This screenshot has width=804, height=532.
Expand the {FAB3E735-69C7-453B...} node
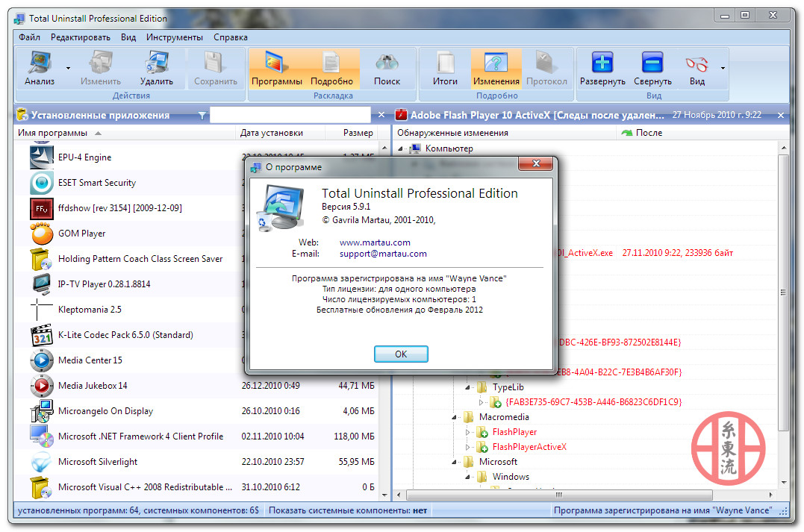point(481,402)
